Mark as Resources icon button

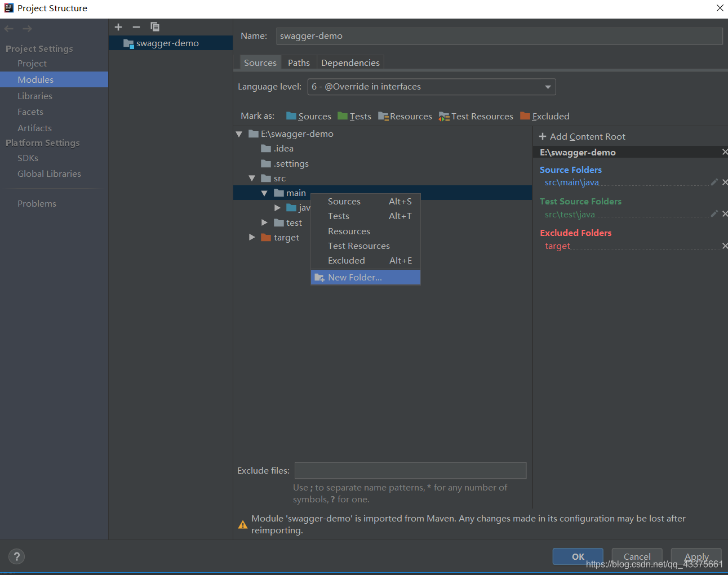[405, 116]
